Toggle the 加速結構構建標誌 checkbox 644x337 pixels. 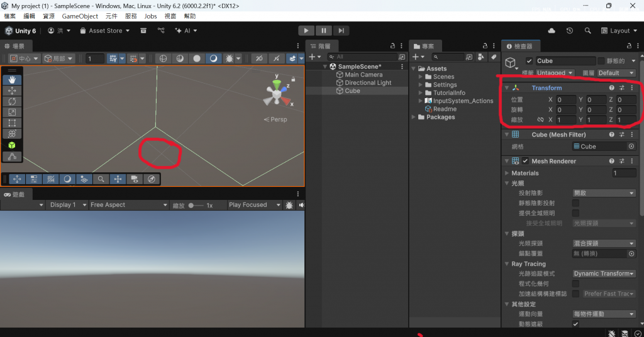pos(576,294)
